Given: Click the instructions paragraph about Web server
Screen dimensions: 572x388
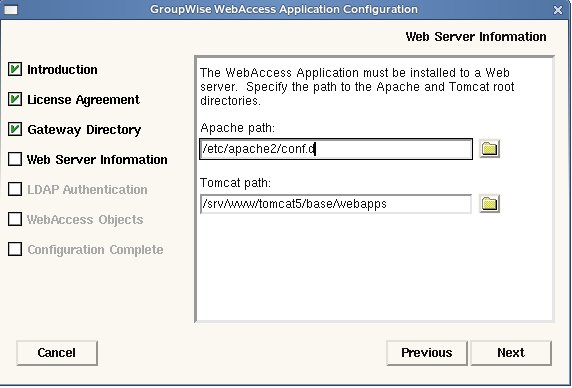Looking at the screenshot, I should [x=358, y=87].
